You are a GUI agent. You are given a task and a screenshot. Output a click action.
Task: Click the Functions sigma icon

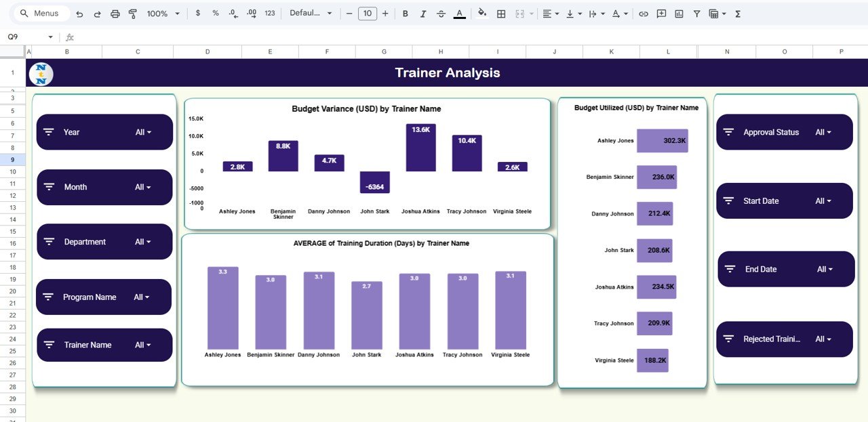(x=738, y=14)
